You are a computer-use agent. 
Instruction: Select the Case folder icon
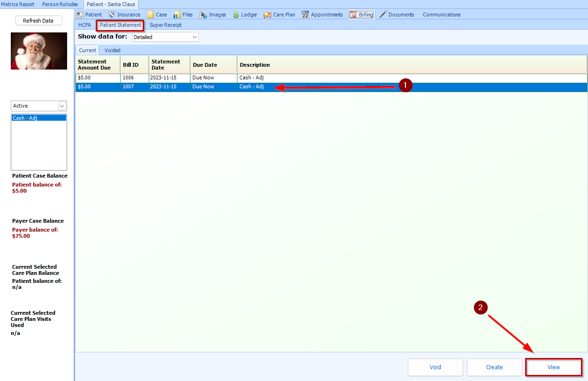pos(151,15)
